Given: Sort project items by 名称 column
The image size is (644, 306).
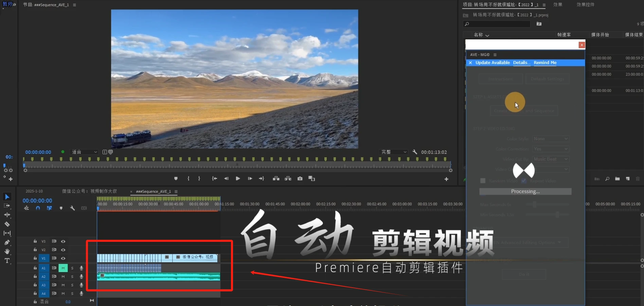Looking at the screenshot, I should [478, 35].
